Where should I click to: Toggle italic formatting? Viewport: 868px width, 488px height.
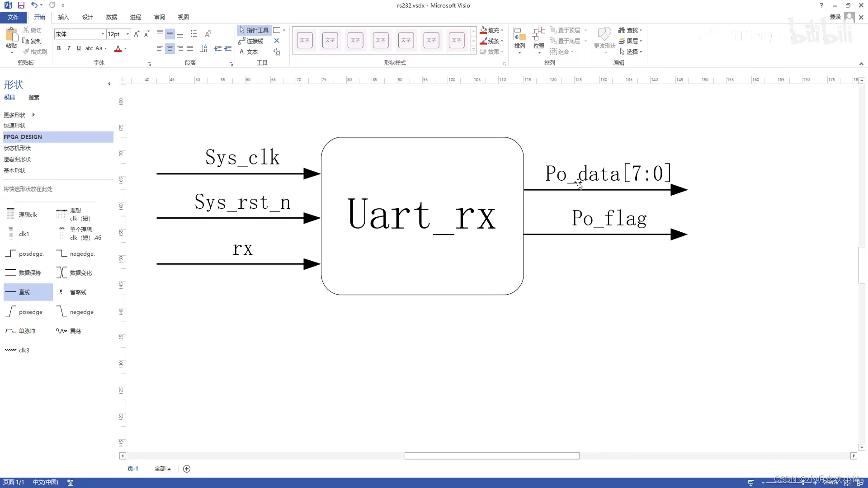click(69, 48)
